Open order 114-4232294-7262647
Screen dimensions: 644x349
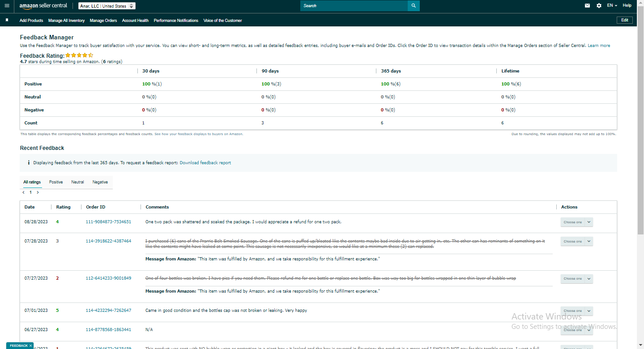coord(108,311)
